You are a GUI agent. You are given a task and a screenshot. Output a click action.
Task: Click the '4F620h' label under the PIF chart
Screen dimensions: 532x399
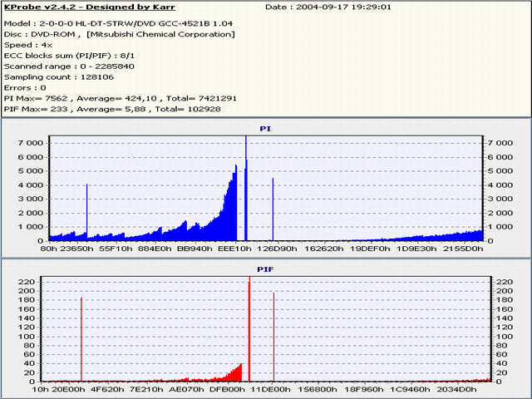(x=107, y=389)
